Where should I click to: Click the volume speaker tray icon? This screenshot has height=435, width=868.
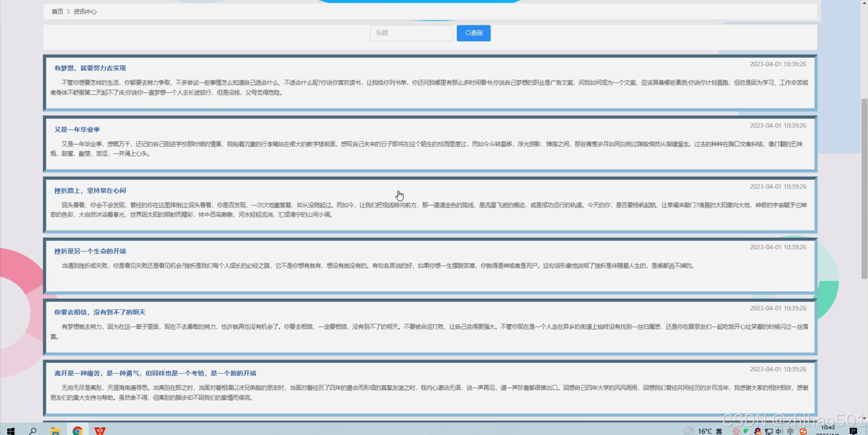point(779,431)
